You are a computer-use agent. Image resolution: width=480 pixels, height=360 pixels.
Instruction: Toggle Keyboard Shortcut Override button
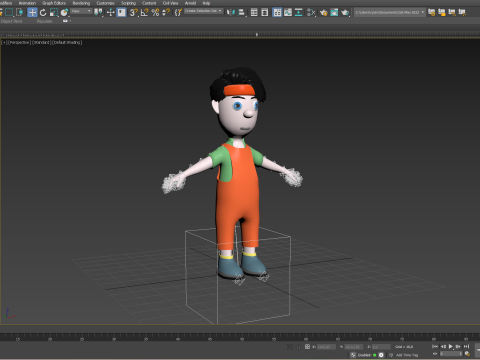[121, 12]
